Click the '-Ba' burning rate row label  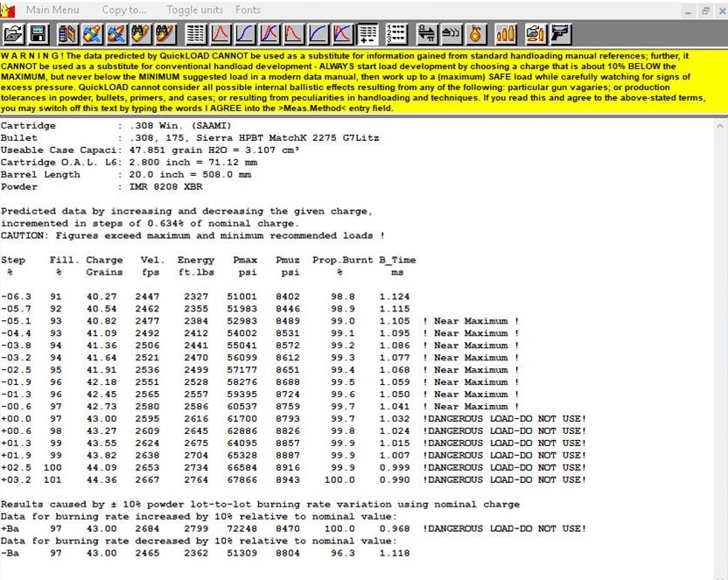click(10, 553)
